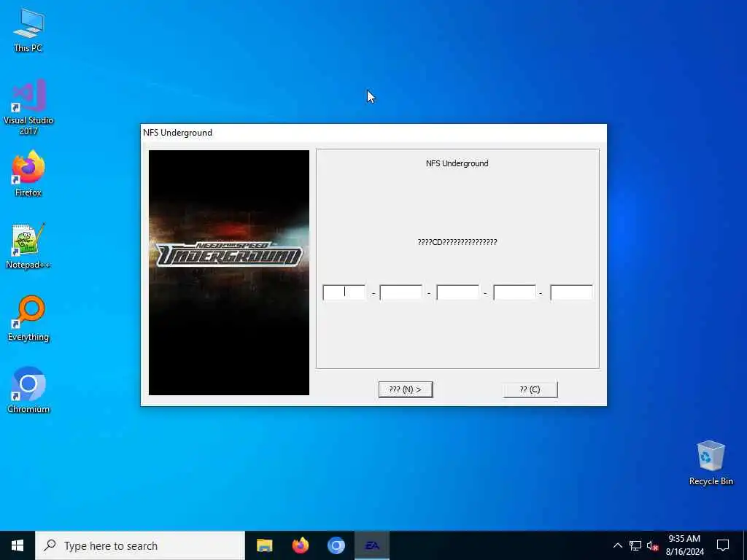Viewport: 747px width, 560px height.
Task: Click the NFS Underground heading in the panel
Action: tap(457, 163)
